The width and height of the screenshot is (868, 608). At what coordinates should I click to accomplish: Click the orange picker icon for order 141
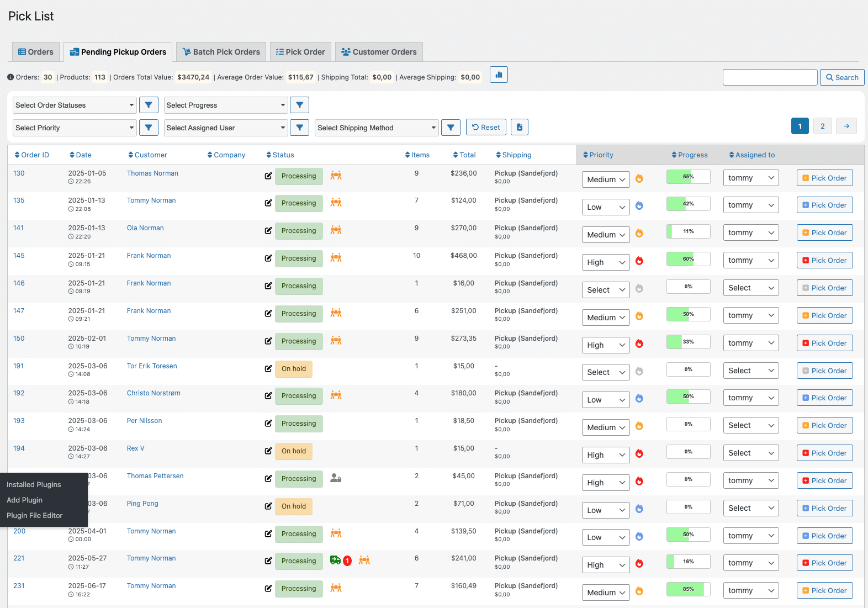[x=336, y=230]
